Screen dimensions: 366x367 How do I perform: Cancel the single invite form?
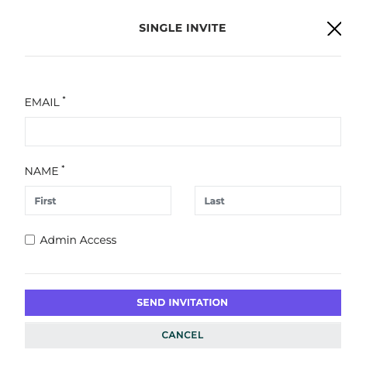tap(183, 335)
